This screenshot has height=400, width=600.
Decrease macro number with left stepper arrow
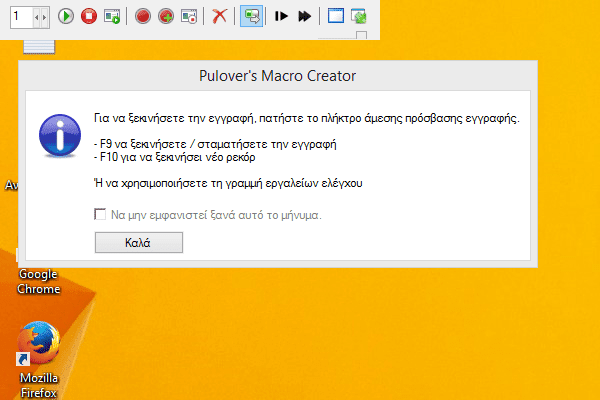37,18
